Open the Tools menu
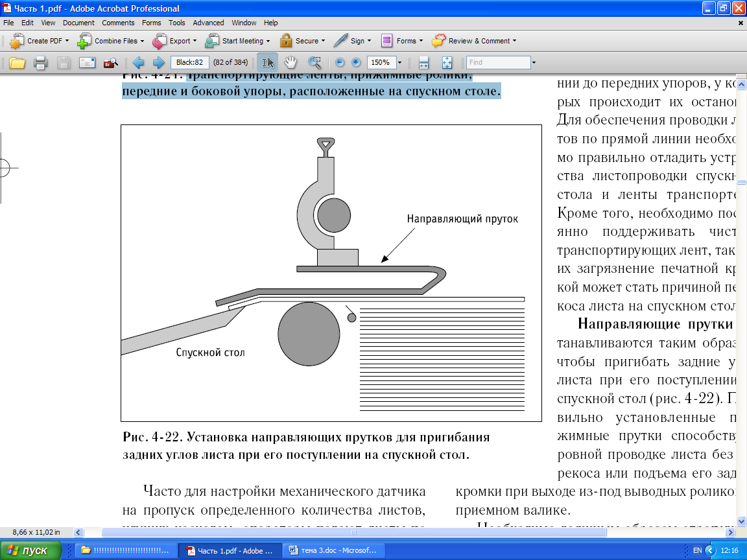 tap(177, 23)
